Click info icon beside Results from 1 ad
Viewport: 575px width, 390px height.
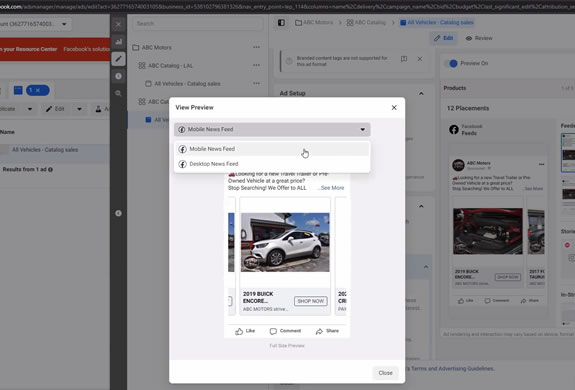tap(50, 170)
